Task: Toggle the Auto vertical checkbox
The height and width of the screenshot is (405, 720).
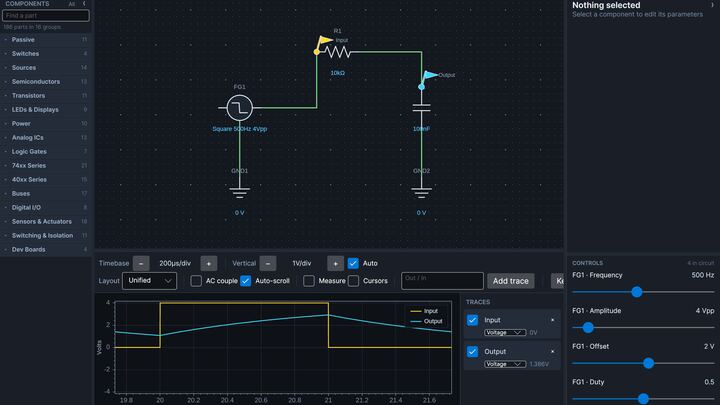Action: (353, 264)
